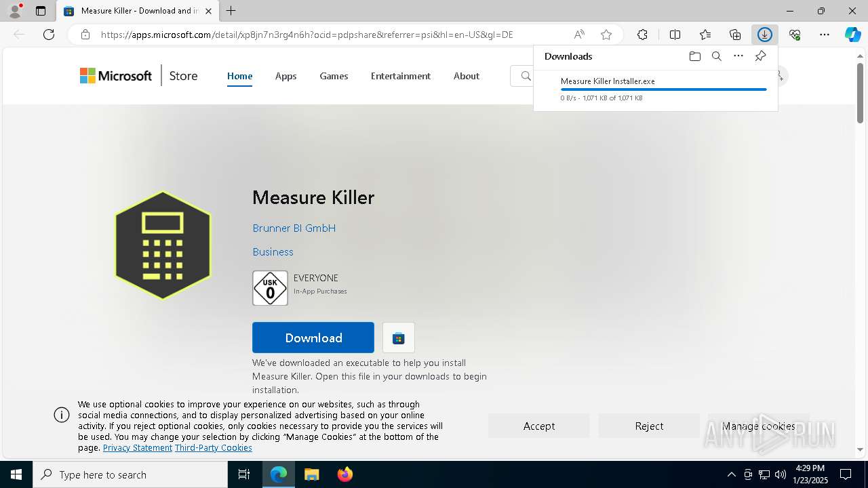Activate Read aloud icon

579,35
